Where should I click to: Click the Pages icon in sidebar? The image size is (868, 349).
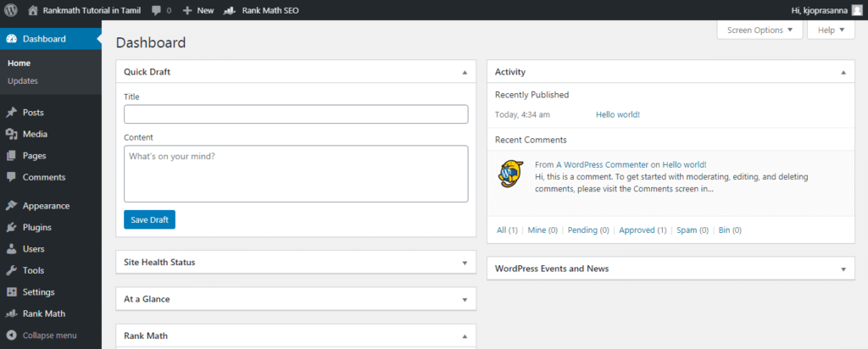click(11, 155)
